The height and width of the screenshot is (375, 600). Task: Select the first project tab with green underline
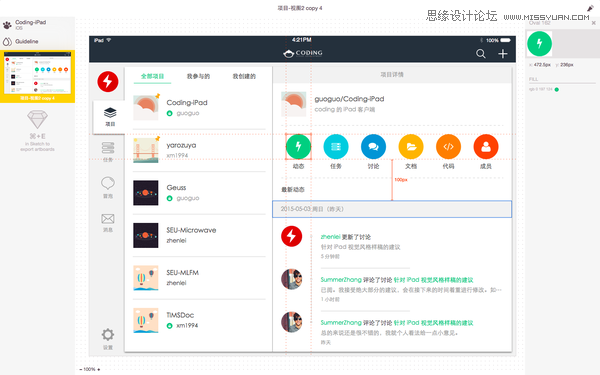152,76
